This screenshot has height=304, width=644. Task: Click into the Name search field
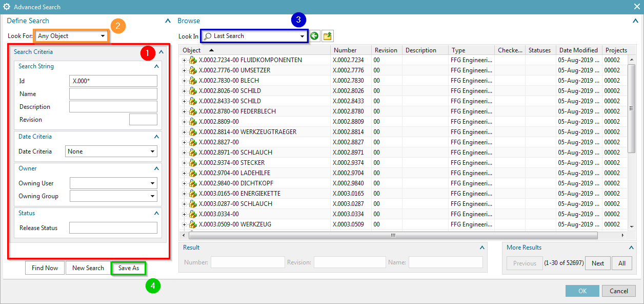tap(113, 94)
